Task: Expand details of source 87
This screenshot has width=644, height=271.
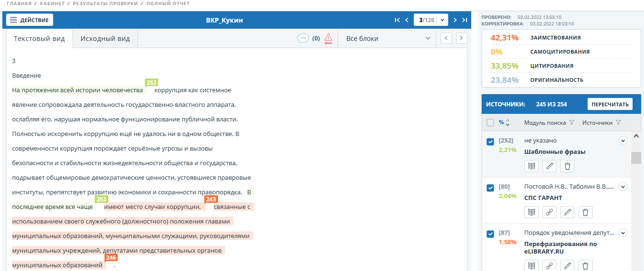Action: (x=623, y=232)
